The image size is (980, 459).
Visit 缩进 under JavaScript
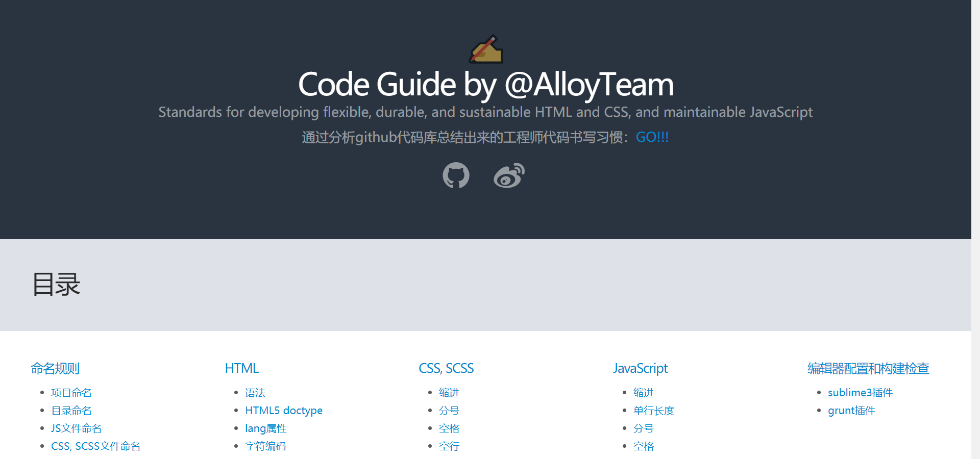[644, 393]
